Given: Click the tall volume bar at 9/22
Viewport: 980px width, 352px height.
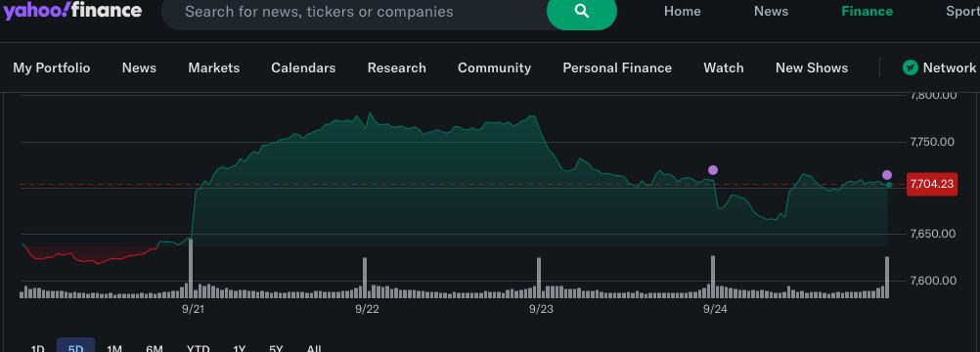Looking at the screenshot, I should pos(365,278).
